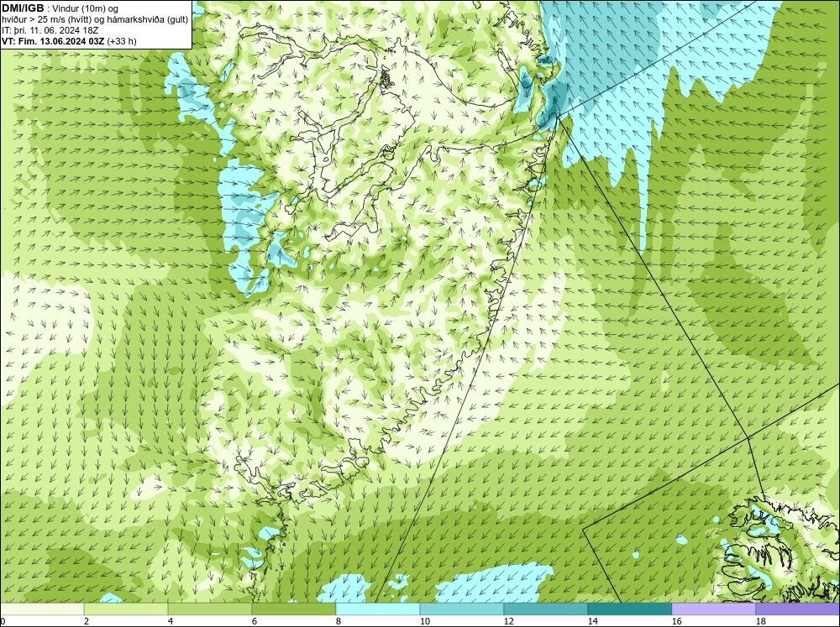Screen dimensions: 840x627
Task: Click the 10–12 m/s cyan swatch
Action: click(x=462, y=609)
